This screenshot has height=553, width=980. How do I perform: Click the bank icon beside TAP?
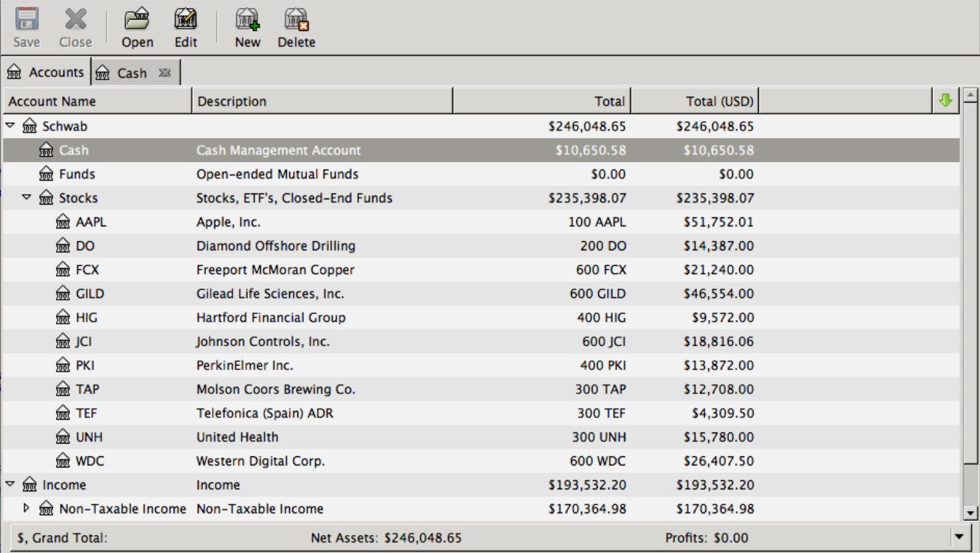[x=63, y=390]
